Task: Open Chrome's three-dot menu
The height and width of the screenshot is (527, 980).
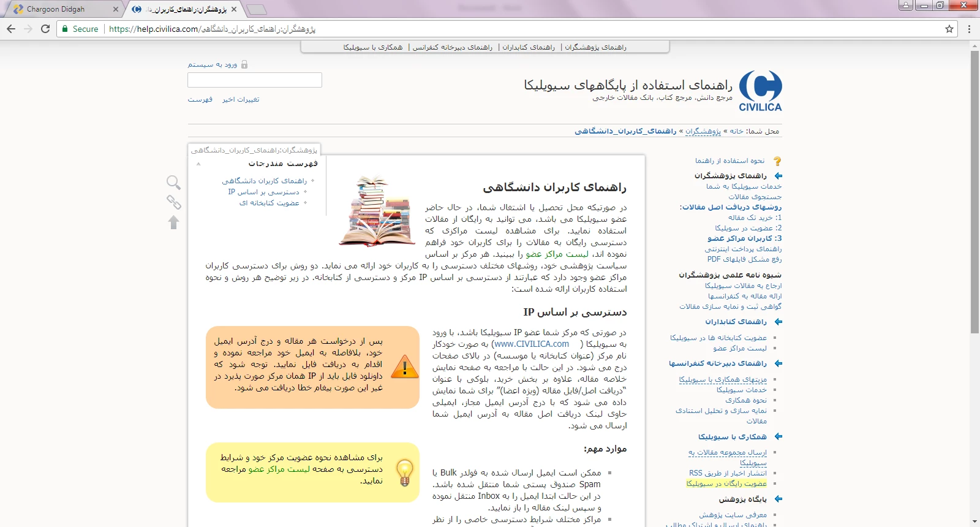Action: click(x=969, y=29)
